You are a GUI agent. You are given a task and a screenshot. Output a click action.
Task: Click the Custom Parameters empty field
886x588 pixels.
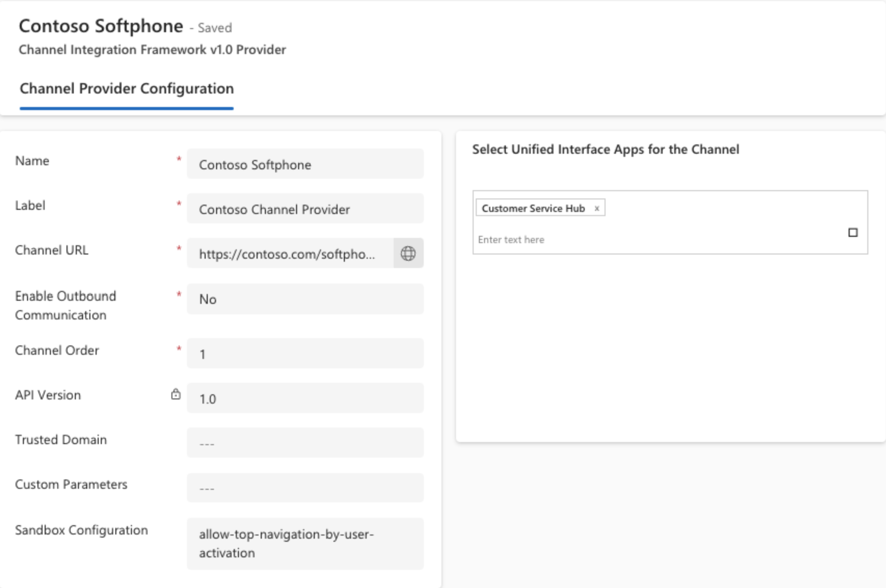305,488
